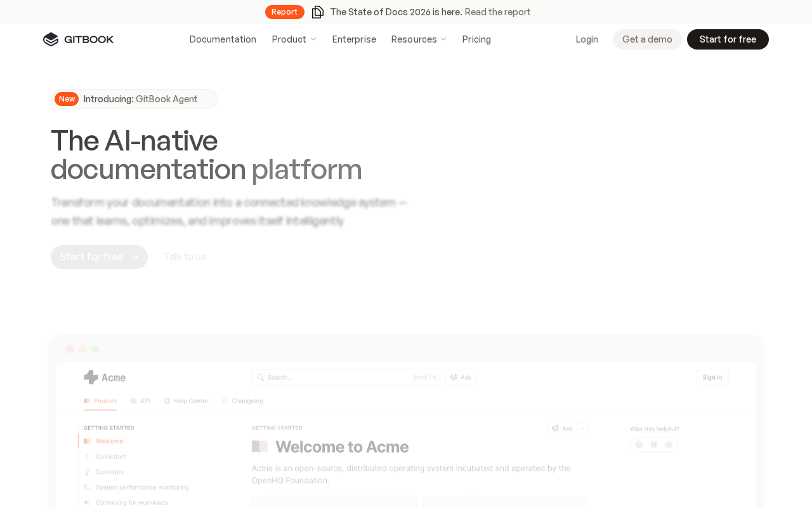Expand the Product dropdown menu
Image resolution: width=812 pixels, height=508 pixels.
[294, 39]
